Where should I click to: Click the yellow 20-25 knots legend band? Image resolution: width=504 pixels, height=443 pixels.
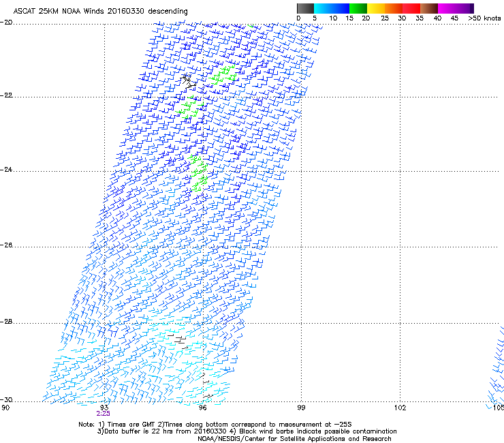[x=376, y=8]
